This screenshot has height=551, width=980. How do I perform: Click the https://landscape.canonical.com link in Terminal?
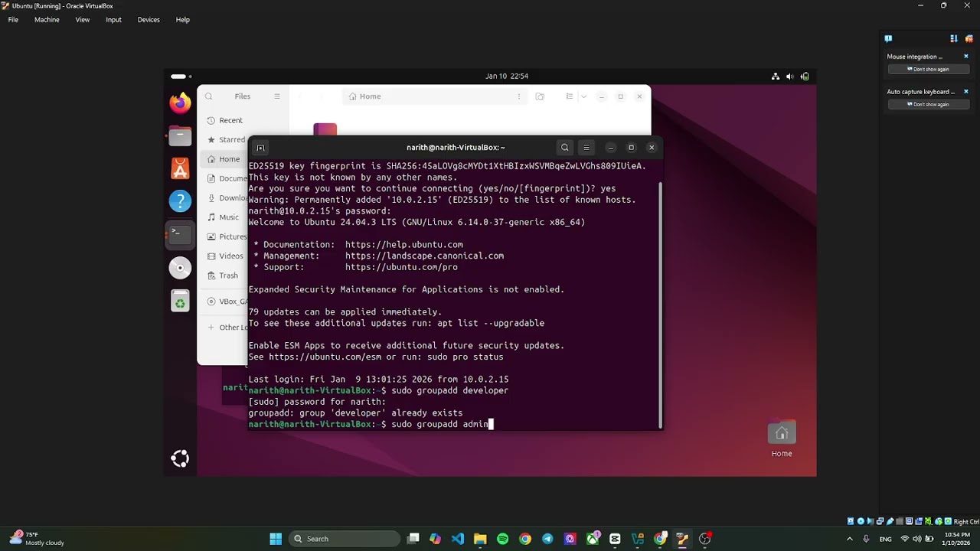[424, 256]
